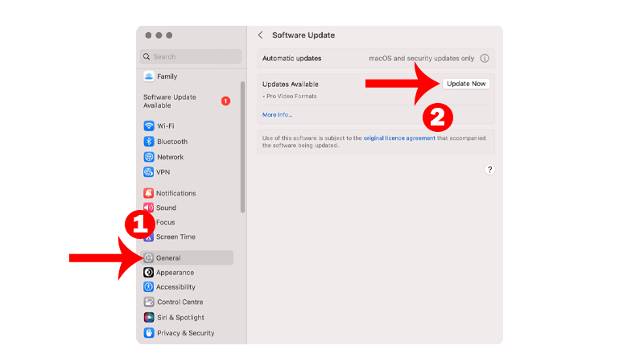Image resolution: width=644 pixels, height=362 pixels.
Task: Open the original licence agreement link
Action: 399,138
